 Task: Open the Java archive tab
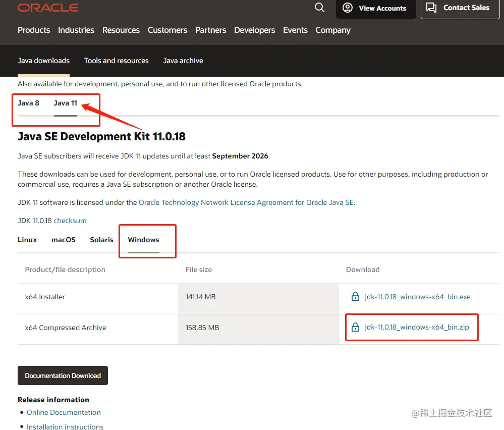183,61
